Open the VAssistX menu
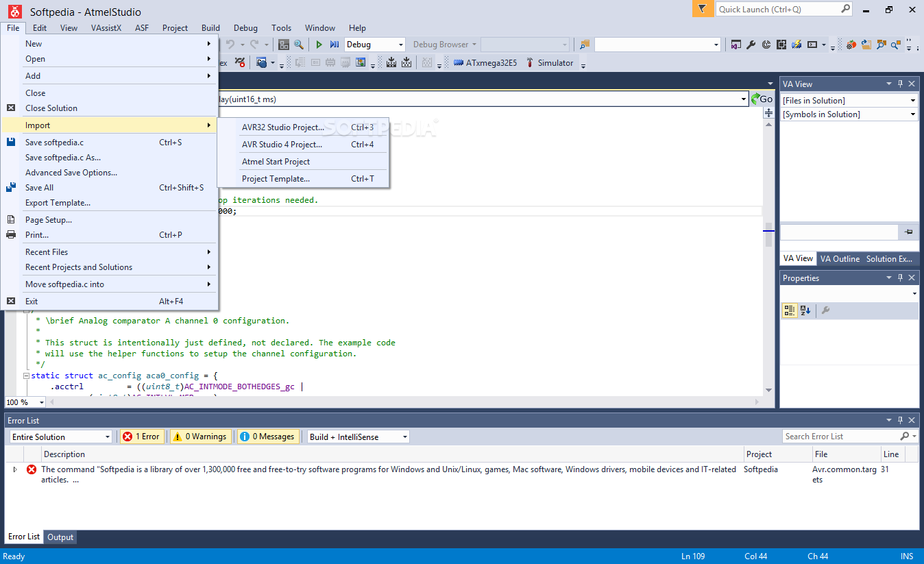This screenshot has width=924, height=564. coord(106,28)
